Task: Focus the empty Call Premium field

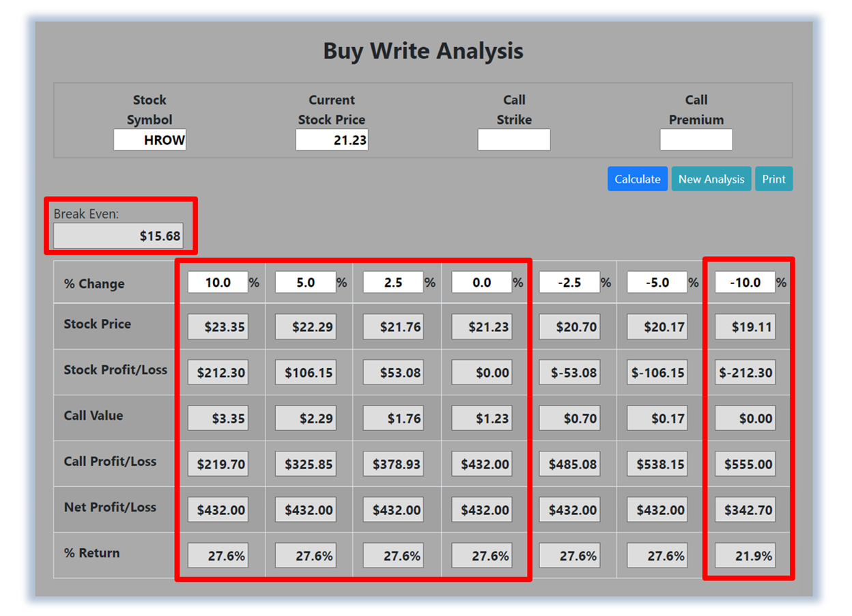Action: pyautogui.click(x=696, y=140)
